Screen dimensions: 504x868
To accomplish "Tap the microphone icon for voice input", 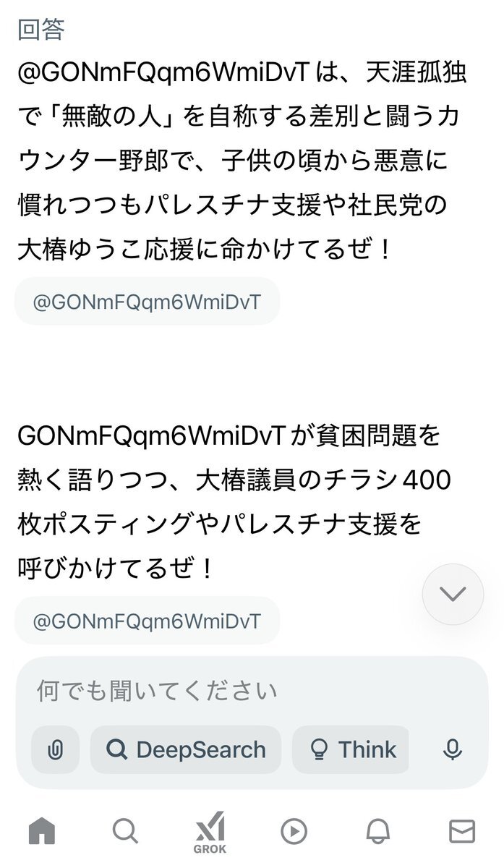I will click(453, 750).
